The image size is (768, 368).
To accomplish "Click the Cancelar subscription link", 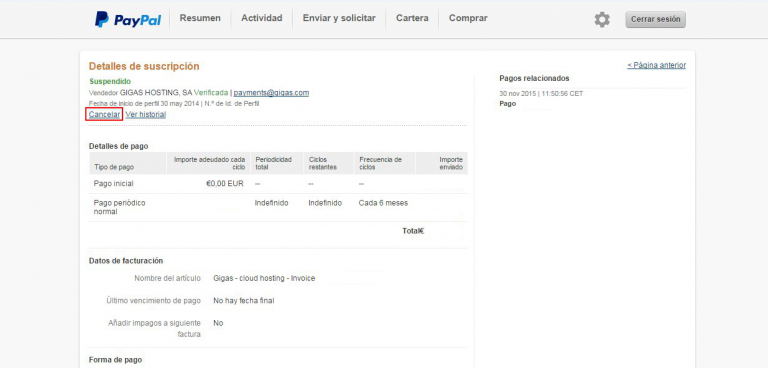I will (104, 114).
